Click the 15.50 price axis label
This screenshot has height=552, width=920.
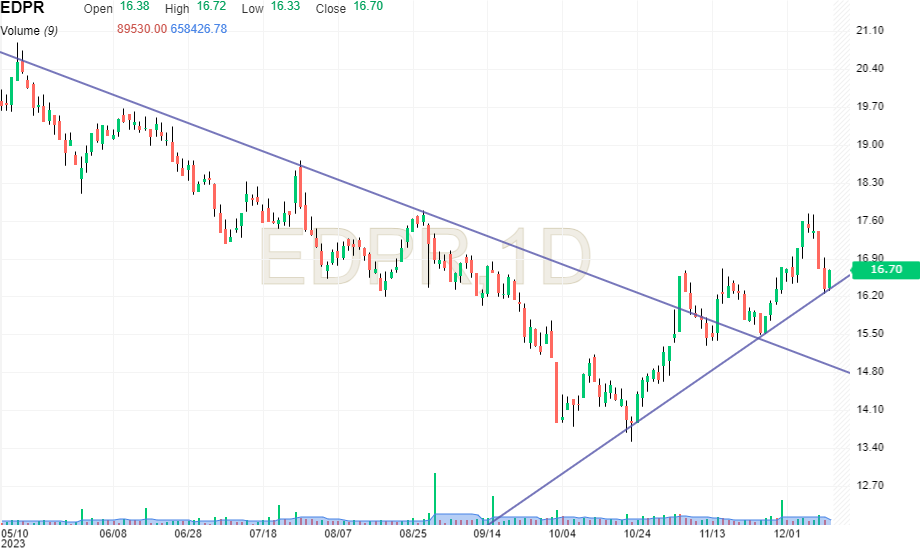click(x=870, y=333)
